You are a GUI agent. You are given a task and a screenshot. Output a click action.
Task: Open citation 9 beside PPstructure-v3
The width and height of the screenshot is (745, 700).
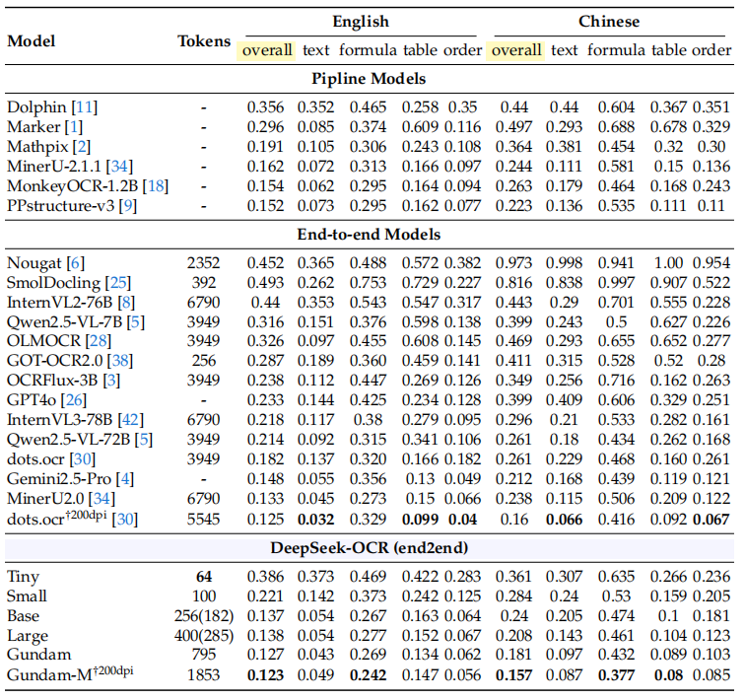pyautogui.click(x=128, y=206)
